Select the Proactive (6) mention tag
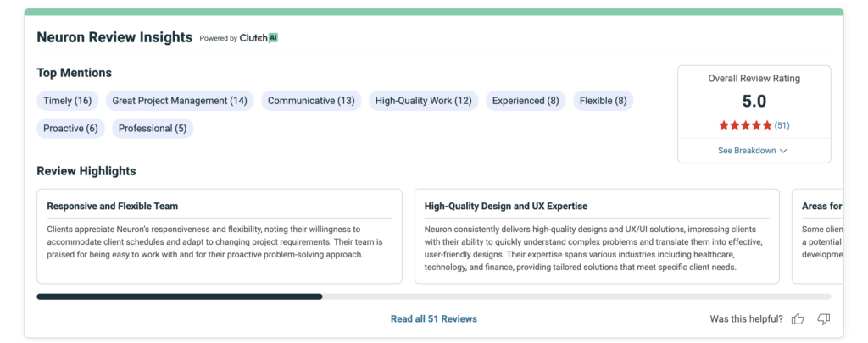The image size is (868, 343). tap(71, 129)
